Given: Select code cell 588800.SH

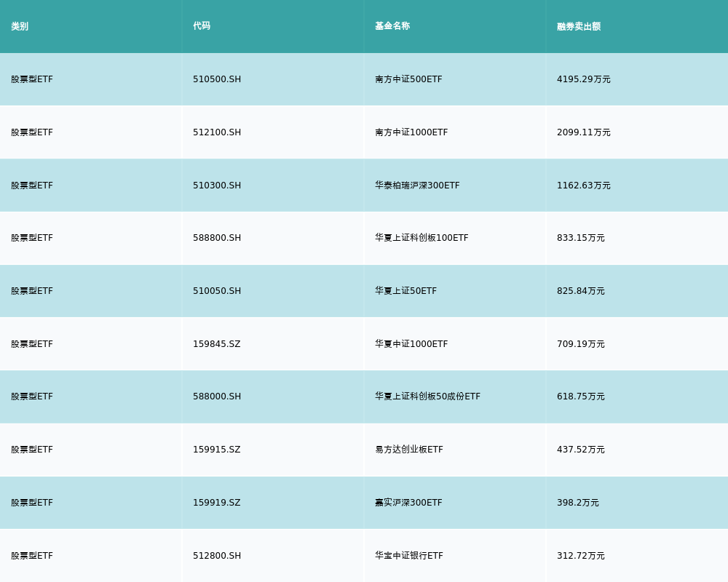Looking at the screenshot, I should click(x=217, y=238).
